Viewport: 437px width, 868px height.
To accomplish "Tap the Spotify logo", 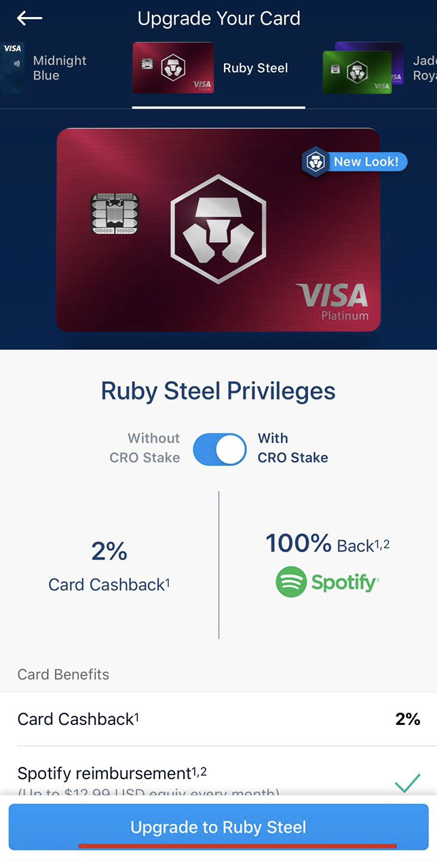I will pos(327,582).
